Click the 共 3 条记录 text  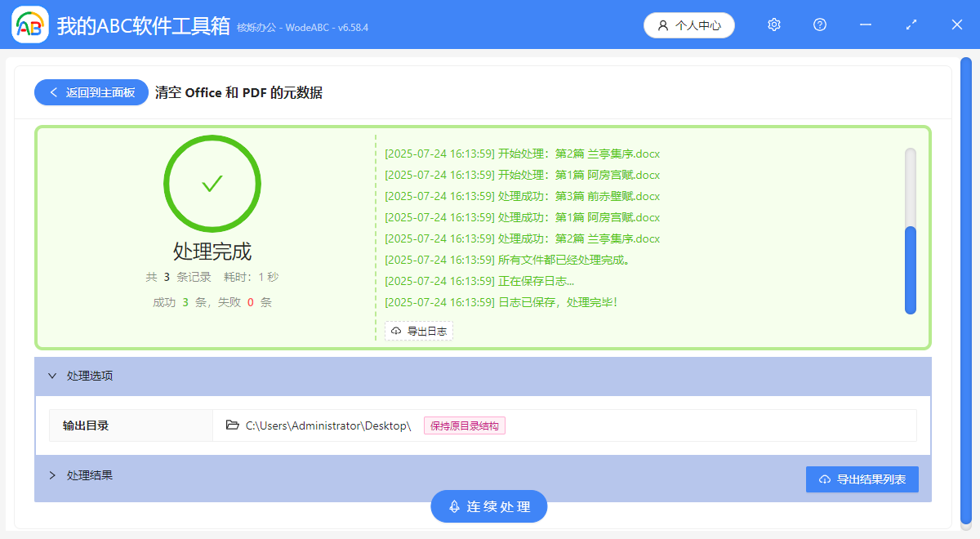[x=179, y=278]
